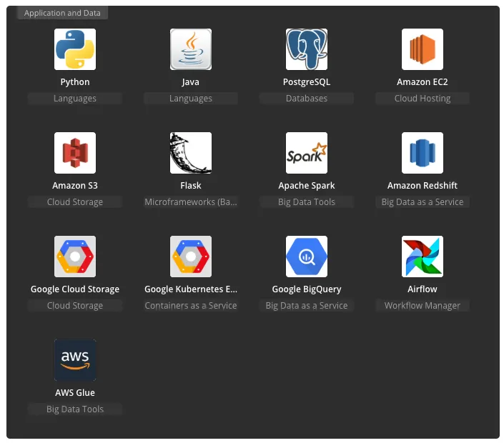504x443 pixels.
Task: Click the Amazon EC2 orange icon
Action: [x=423, y=49]
